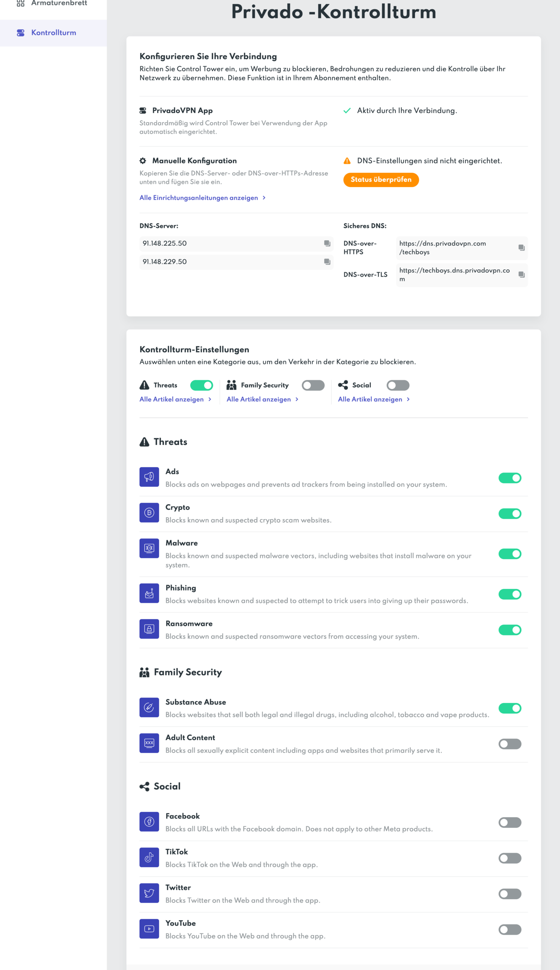This screenshot has height=970, width=560.
Task: Disable the Malware blocking toggle
Action: click(x=510, y=554)
